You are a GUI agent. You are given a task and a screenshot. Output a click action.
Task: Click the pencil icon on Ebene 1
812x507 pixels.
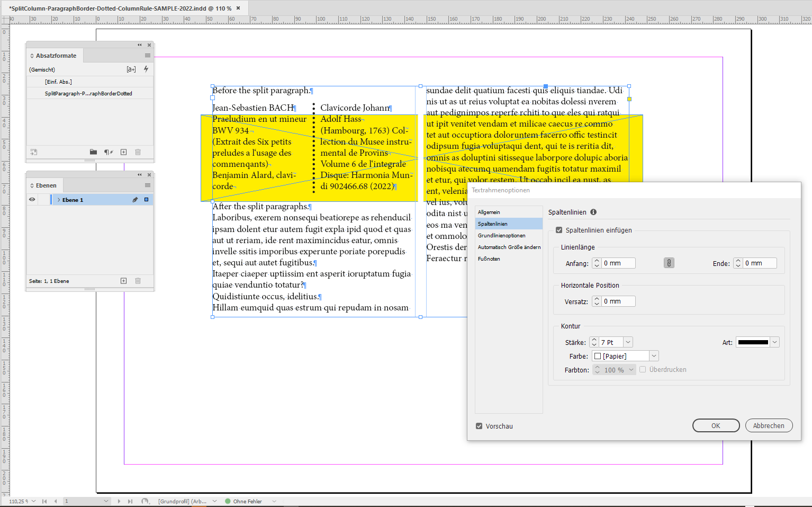click(136, 199)
